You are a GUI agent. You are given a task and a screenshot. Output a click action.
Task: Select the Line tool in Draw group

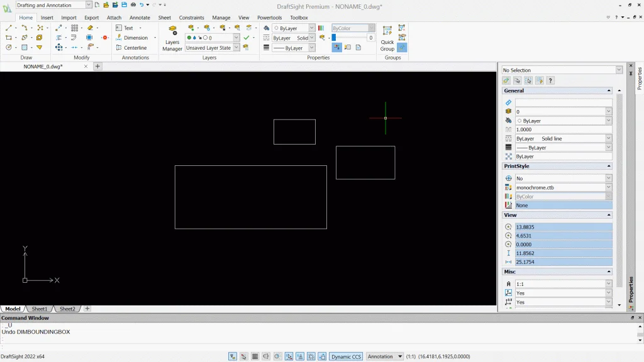pyautogui.click(x=9, y=28)
